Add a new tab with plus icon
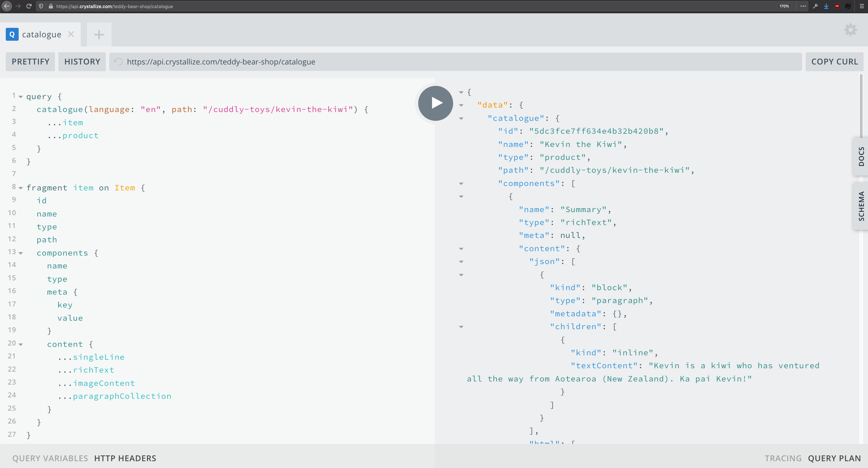The image size is (868, 468). tap(99, 34)
